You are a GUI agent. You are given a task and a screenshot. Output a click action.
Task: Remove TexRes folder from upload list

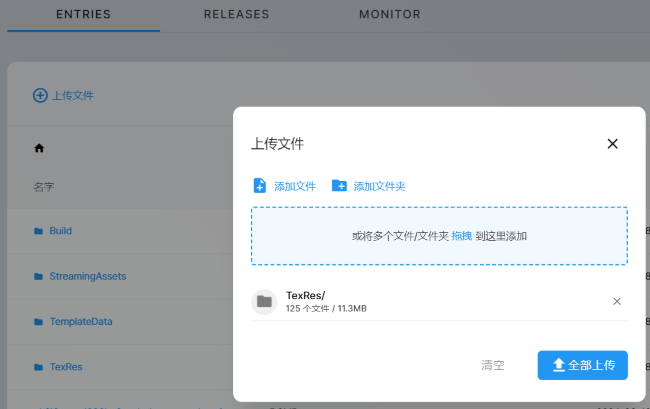pos(617,301)
